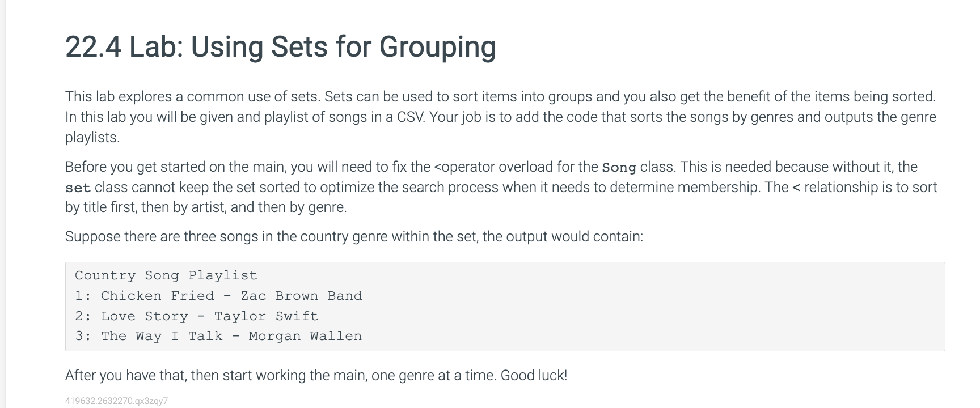This screenshot has width=980, height=408.
Task: Click the sentence starting "Suppose there are three"
Action: [354, 236]
